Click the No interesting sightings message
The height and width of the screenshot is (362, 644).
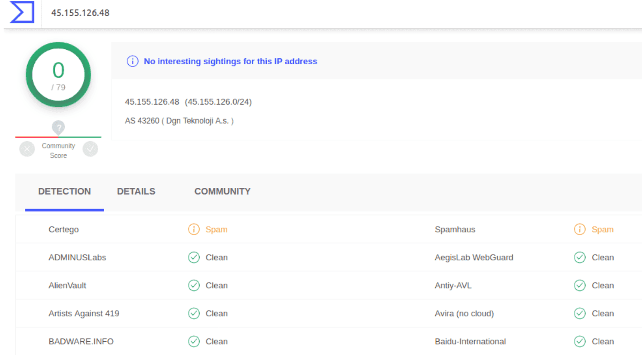(x=230, y=62)
